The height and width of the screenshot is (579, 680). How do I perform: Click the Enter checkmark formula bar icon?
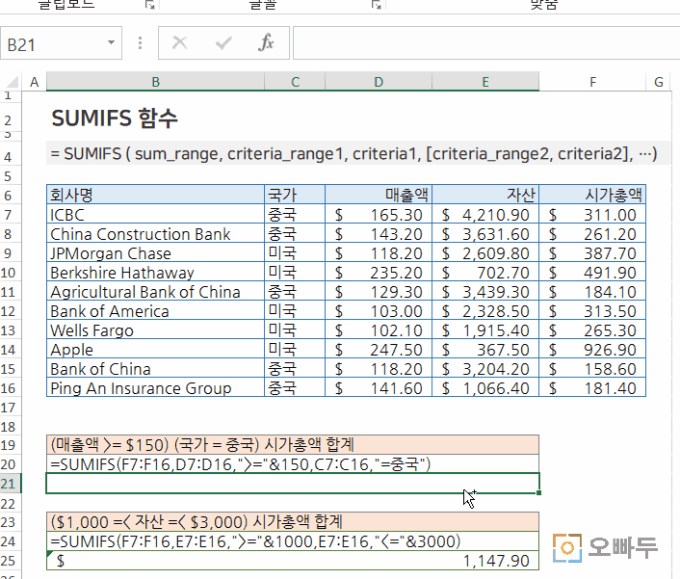(x=223, y=43)
